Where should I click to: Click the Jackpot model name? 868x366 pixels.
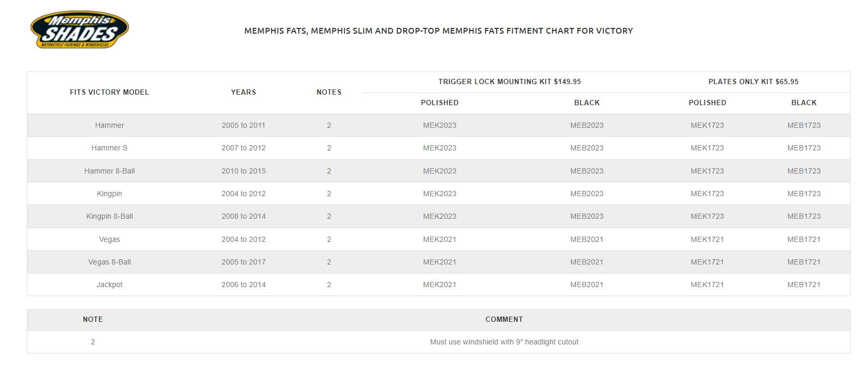tap(109, 284)
